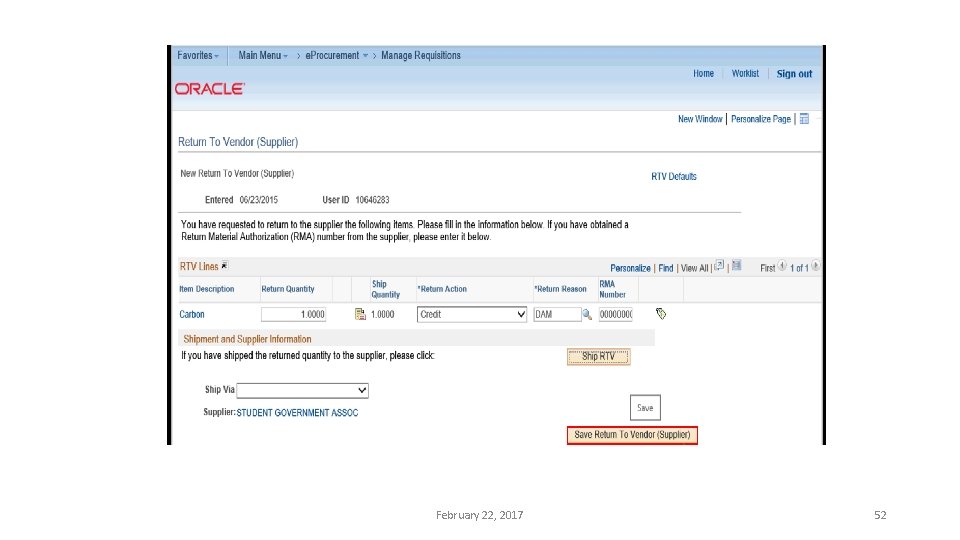Click Save Return To Vendor (Supplier) button

coord(632,435)
